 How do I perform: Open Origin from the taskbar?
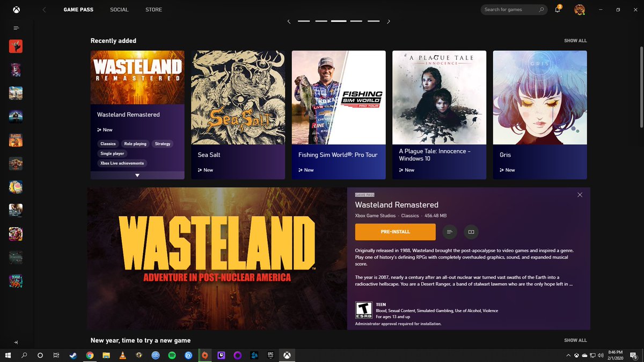point(204,355)
